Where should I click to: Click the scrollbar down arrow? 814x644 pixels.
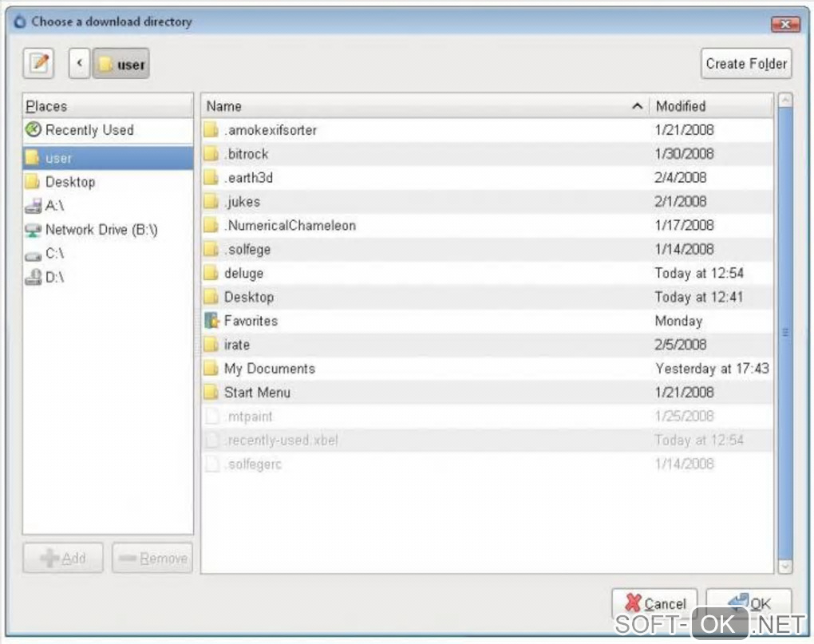[785, 567]
